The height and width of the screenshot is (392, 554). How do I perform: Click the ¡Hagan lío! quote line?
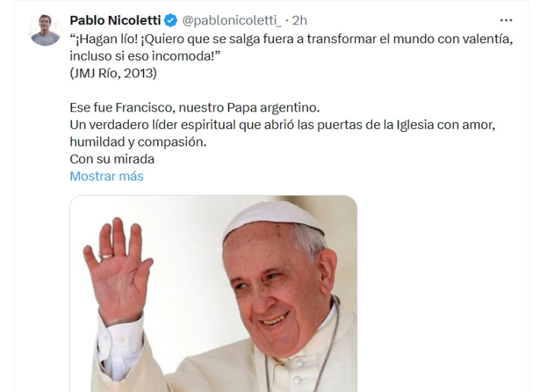pyautogui.click(x=291, y=39)
